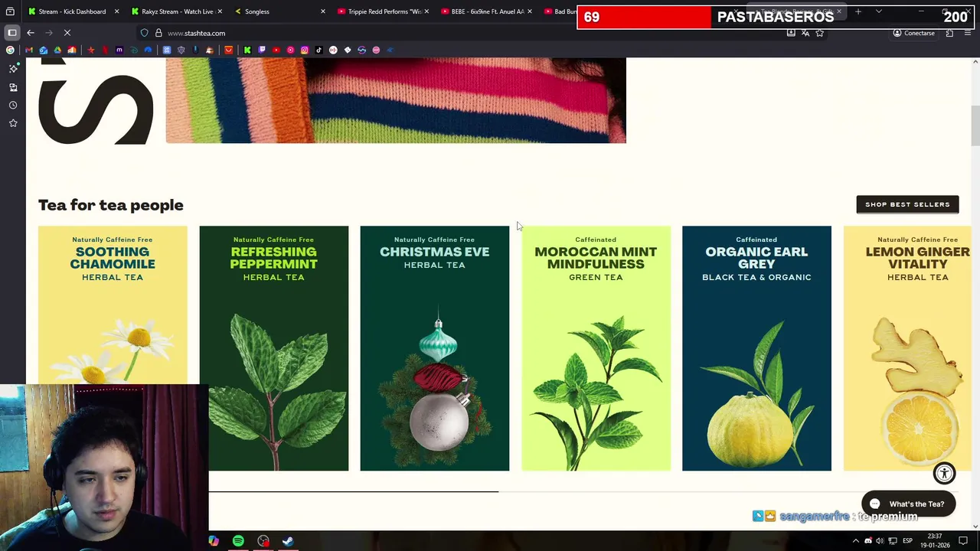
Task: Open Refreshing Peppermint herbal tea card
Action: pos(273,348)
